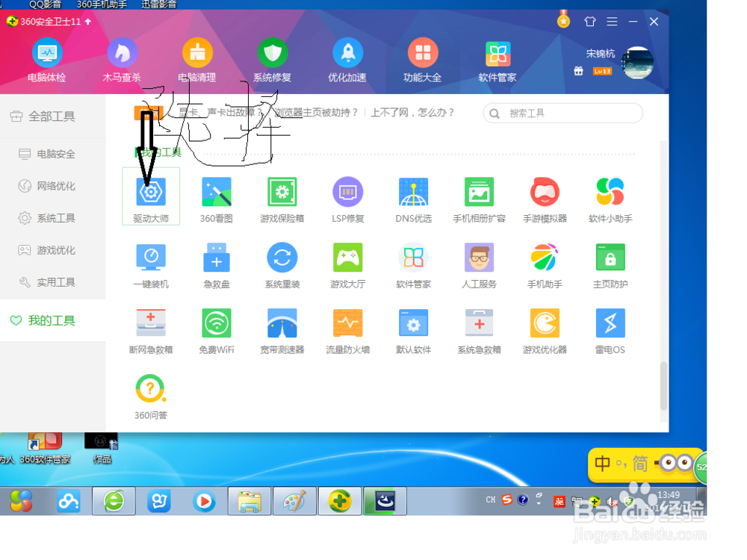Run the LSP修复 tool
The height and width of the screenshot is (560, 747).
348,200
